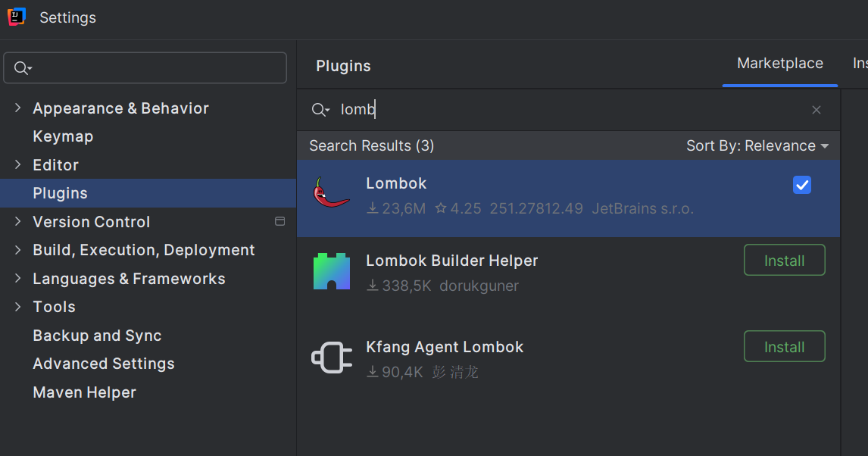This screenshot has height=456, width=868.
Task: Click the plugin search field containing 'lomb'
Action: click(568, 110)
